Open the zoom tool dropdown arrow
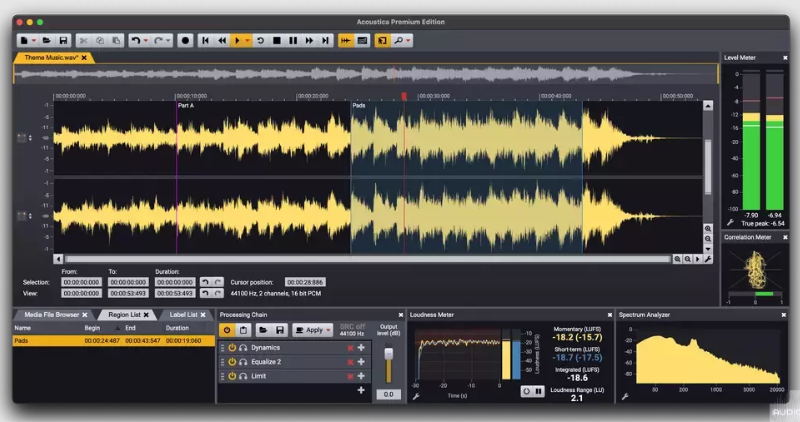This screenshot has height=422, width=800. (x=408, y=41)
